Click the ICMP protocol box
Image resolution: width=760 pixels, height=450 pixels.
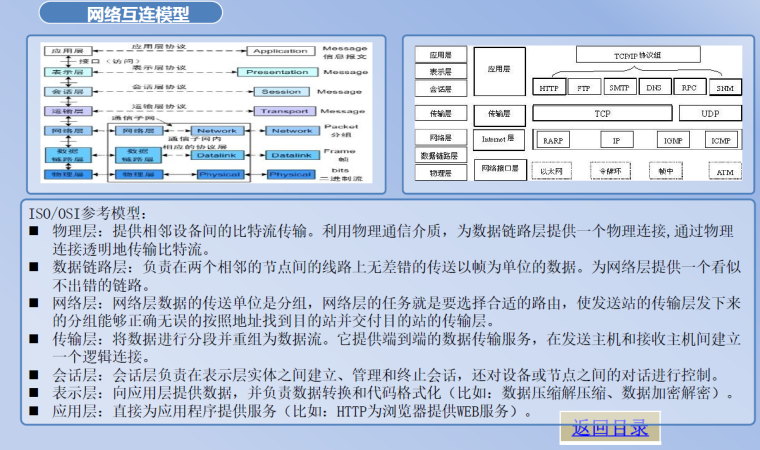click(x=719, y=141)
